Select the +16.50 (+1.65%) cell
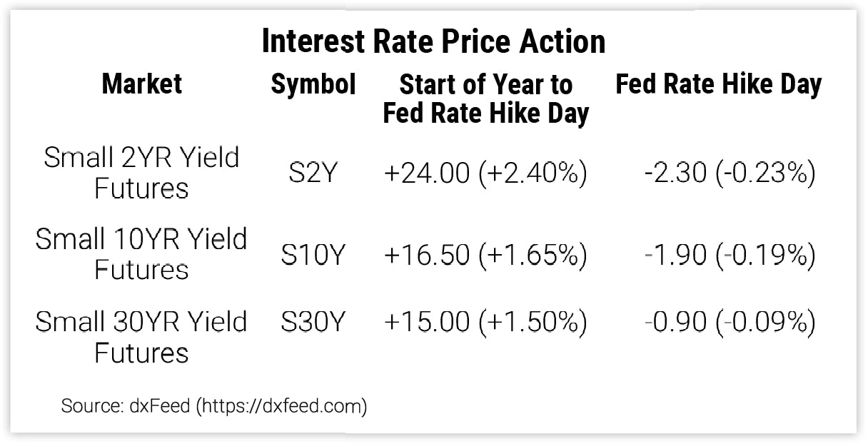The height and width of the screenshot is (444, 868). [x=485, y=255]
